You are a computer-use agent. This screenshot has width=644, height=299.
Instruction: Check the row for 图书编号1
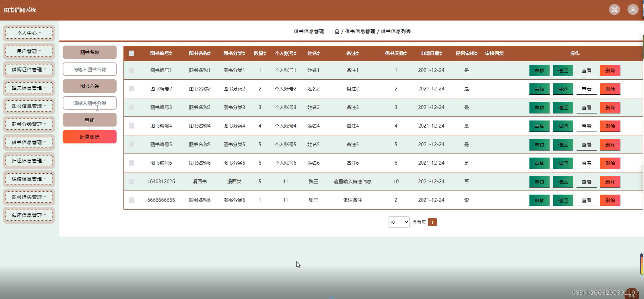(x=132, y=70)
